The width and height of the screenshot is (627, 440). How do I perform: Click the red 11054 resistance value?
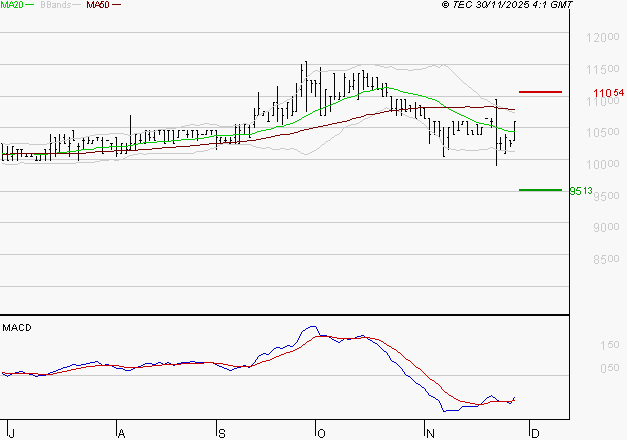click(x=608, y=93)
